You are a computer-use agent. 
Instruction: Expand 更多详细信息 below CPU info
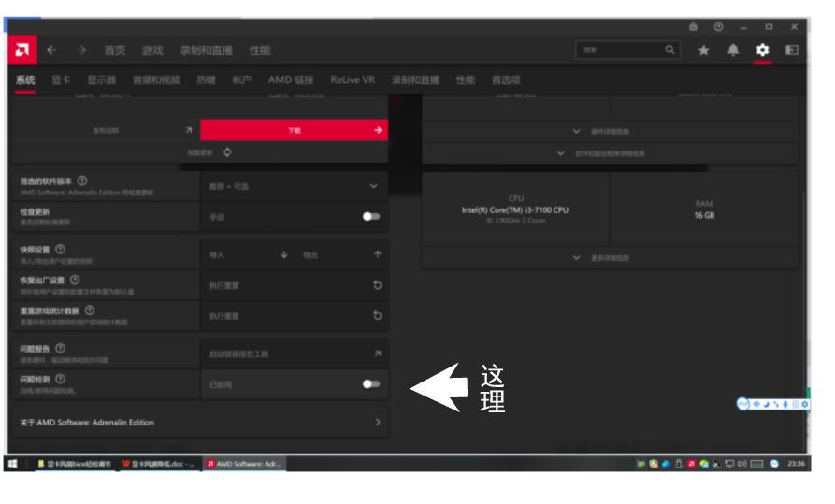[610, 258]
